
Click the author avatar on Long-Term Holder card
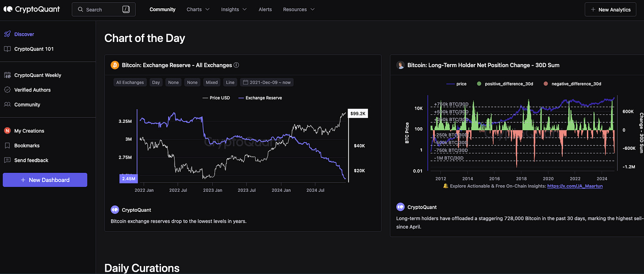[x=400, y=65]
